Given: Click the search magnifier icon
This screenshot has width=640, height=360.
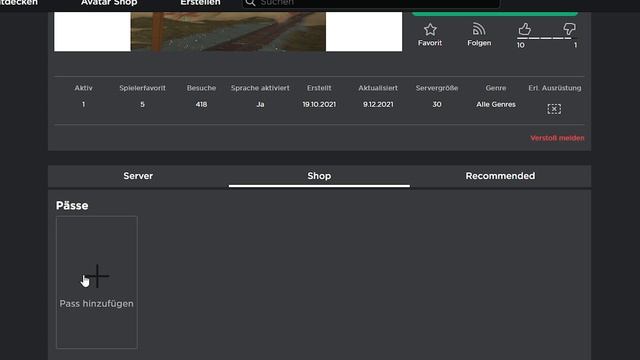Looking at the screenshot, I should coord(250,3).
